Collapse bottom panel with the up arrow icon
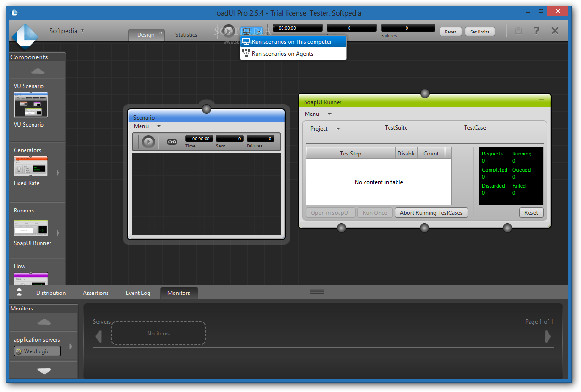The width and height of the screenshot is (581, 392). tap(19, 292)
